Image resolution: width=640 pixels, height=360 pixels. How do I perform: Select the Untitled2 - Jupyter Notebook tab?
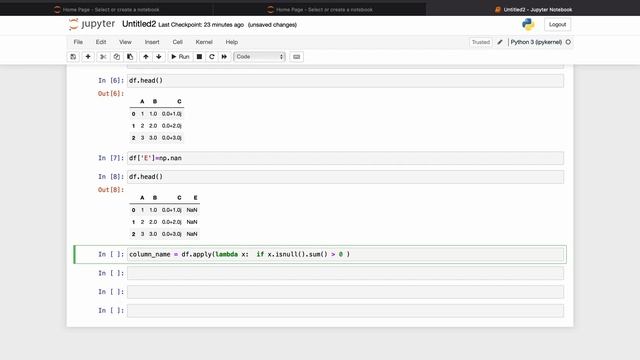pyautogui.click(x=533, y=9)
